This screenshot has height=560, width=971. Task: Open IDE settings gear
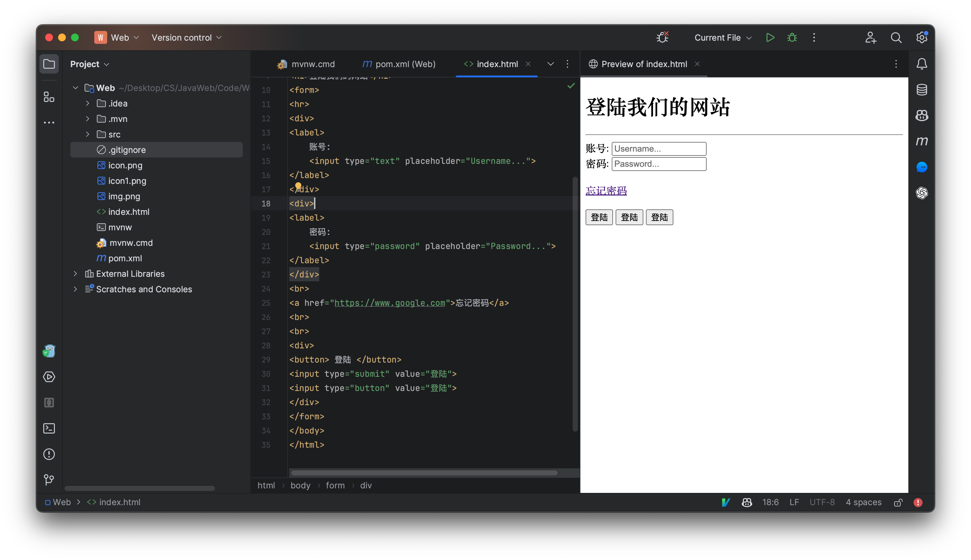click(x=922, y=37)
